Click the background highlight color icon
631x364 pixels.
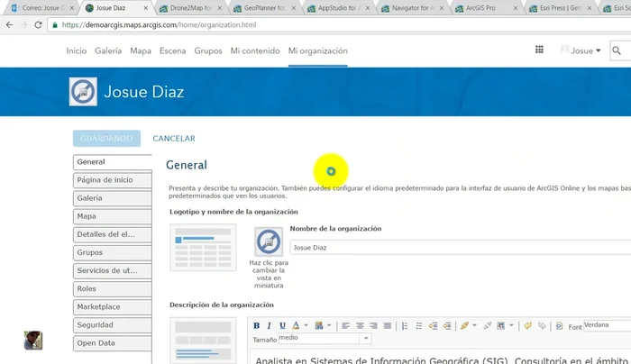(x=319, y=325)
